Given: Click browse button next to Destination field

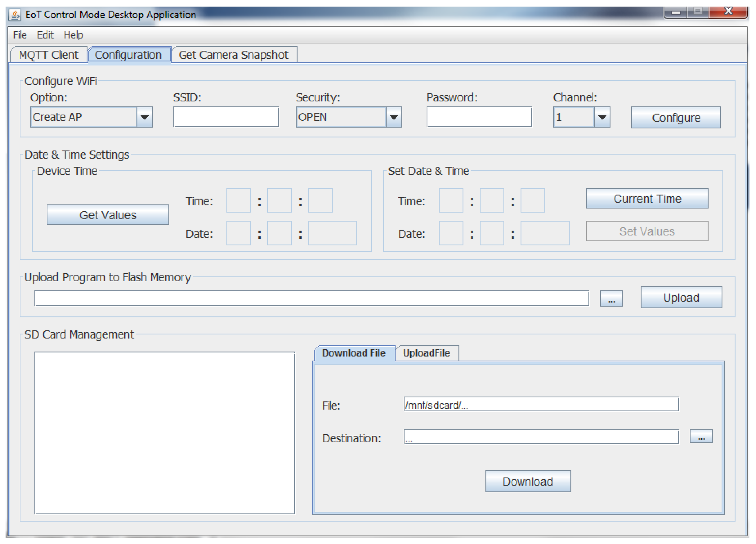Looking at the screenshot, I should tap(701, 437).
